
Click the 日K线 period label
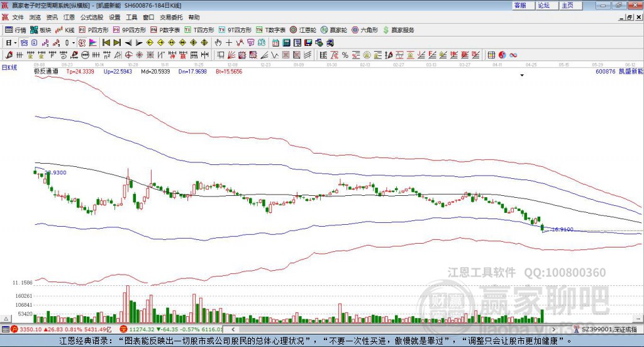point(9,67)
